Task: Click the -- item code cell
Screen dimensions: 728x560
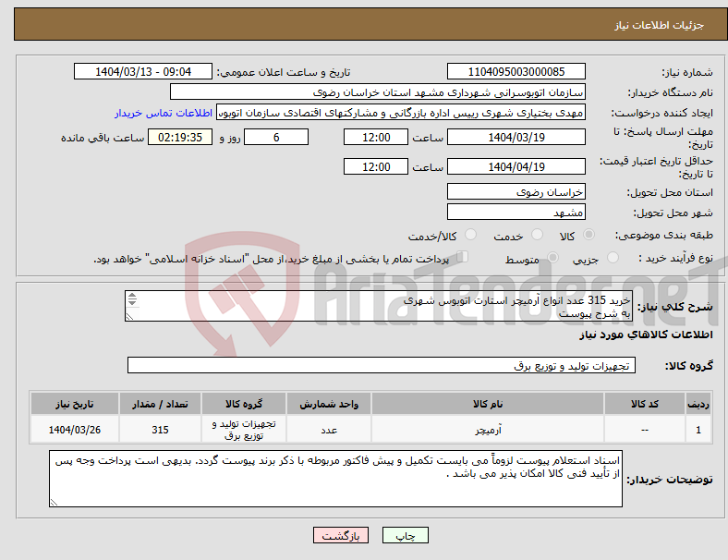Action: click(645, 430)
